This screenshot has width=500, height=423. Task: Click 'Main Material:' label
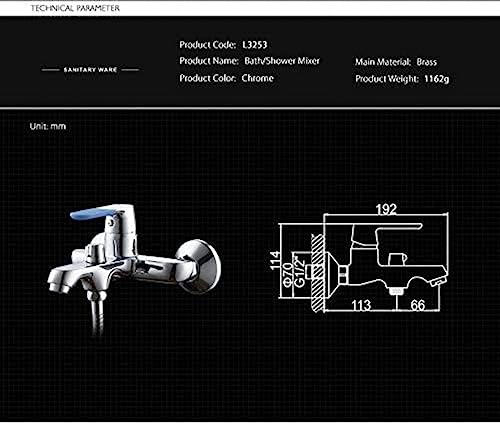(383, 62)
